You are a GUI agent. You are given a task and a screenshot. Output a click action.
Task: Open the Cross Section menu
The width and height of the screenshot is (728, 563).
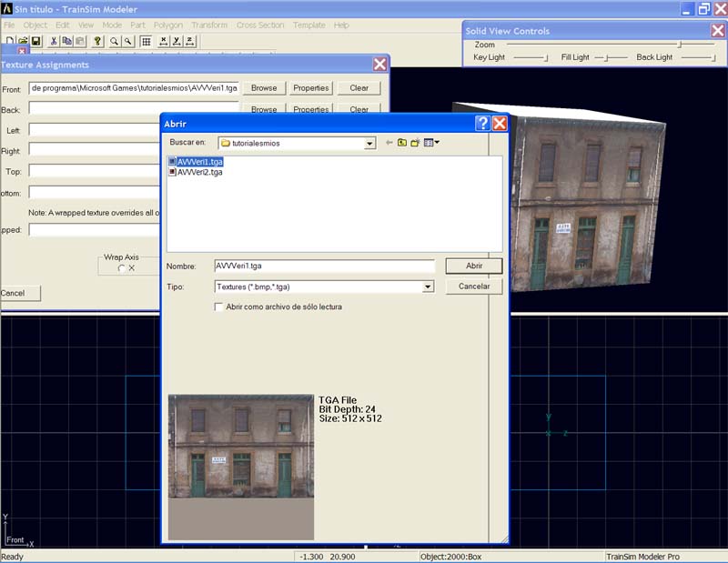[x=260, y=25]
